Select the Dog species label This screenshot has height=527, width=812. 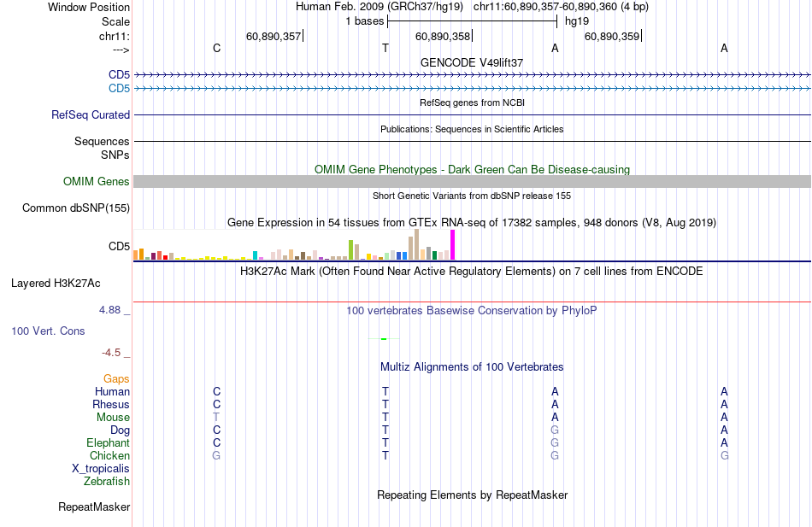tap(121, 430)
